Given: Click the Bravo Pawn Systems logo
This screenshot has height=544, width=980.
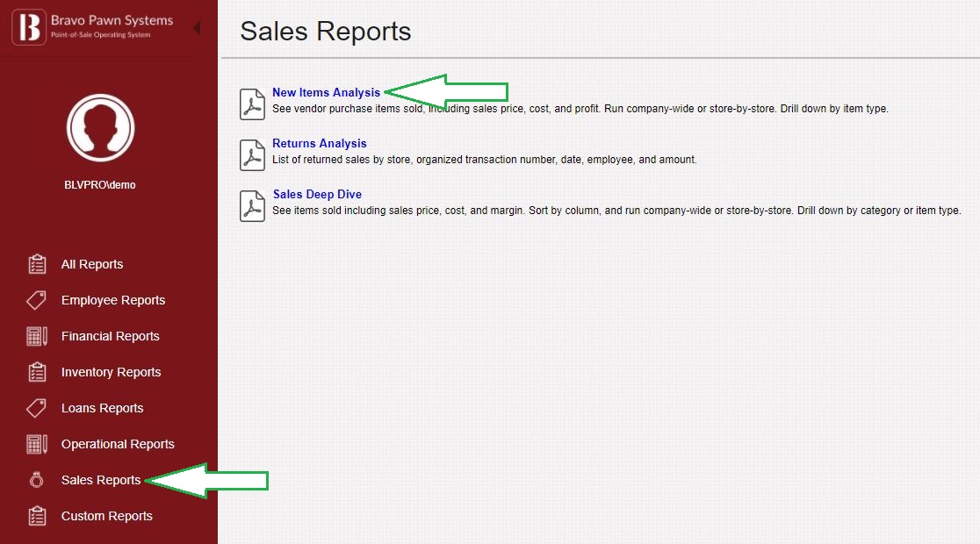Looking at the screenshot, I should (92, 27).
